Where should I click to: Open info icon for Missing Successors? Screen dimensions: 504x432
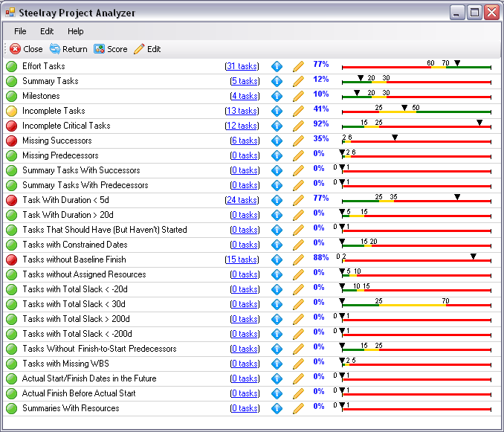(277, 141)
